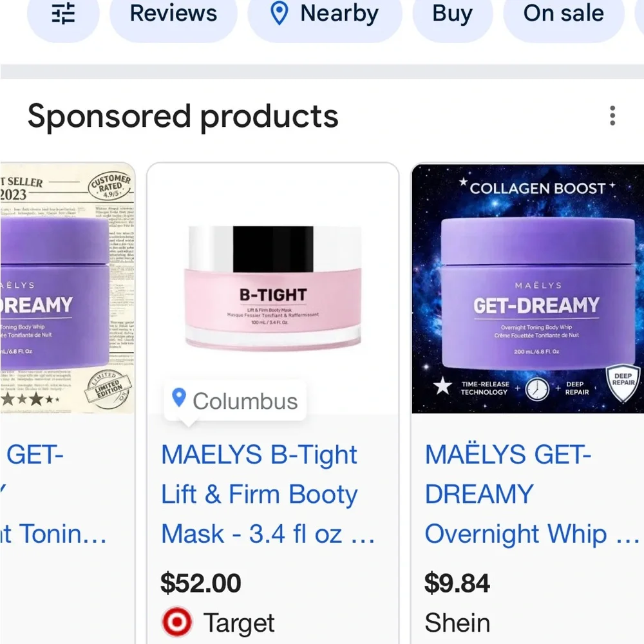Select the Reviews filter chip
The image size is (644, 644).
(173, 14)
